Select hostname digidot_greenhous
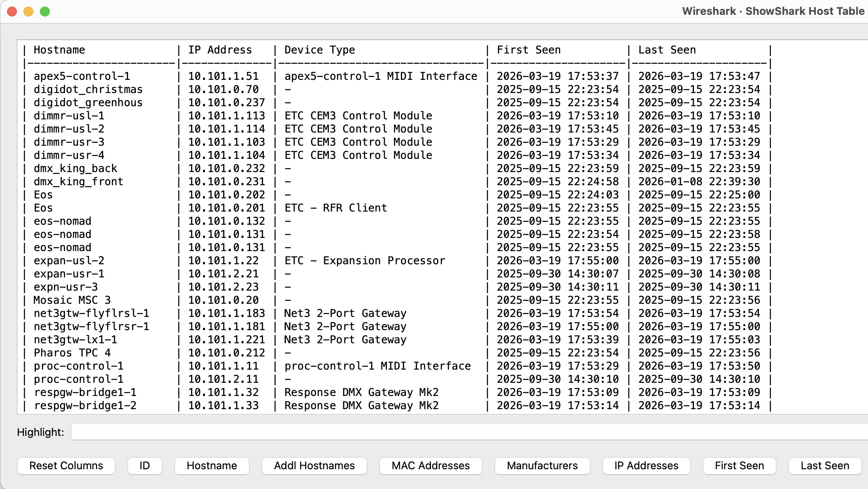The image size is (868, 489). click(x=88, y=102)
